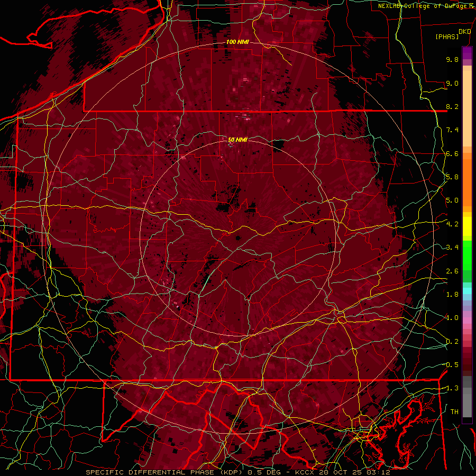Viewport: 476px width, 476px height.
Task: Click the 5.8 scale value
Action: pyautogui.click(x=452, y=177)
